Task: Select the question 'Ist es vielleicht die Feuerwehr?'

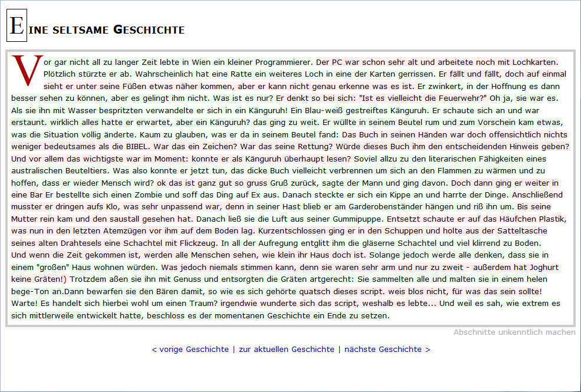Action: tap(424, 98)
